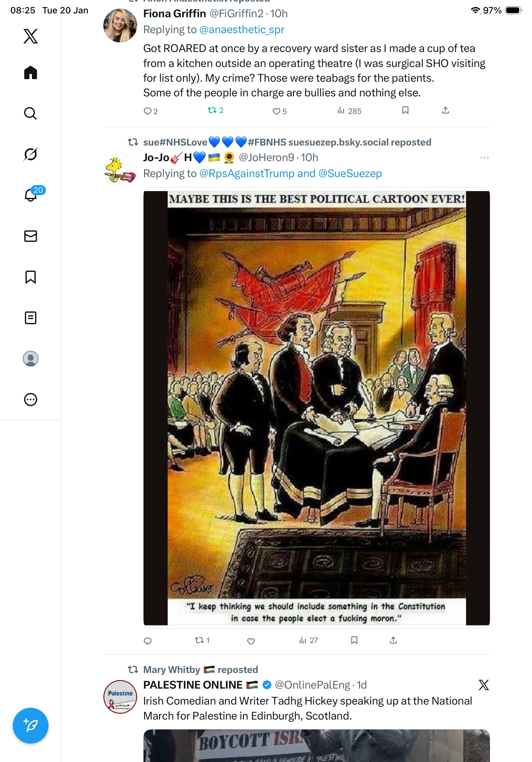This screenshot has width=532, height=762.
Task: Tap the compose new post button
Action: [31, 726]
